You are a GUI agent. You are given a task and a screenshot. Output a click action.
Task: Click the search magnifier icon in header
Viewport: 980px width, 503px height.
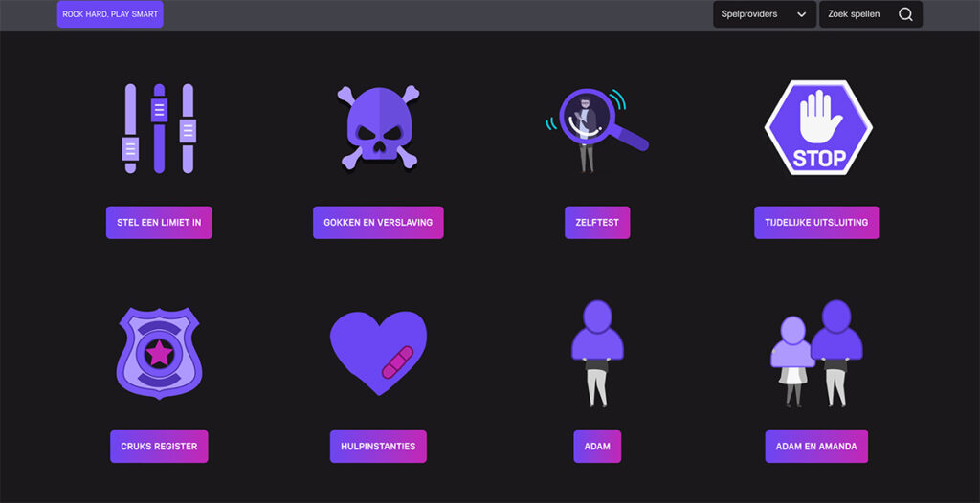click(x=905, y=14)
